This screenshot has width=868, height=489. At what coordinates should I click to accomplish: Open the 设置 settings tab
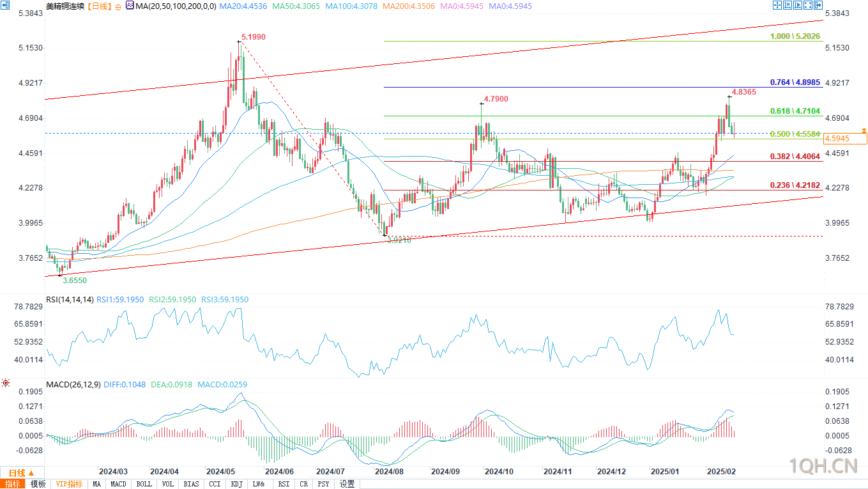coord(347,484)
